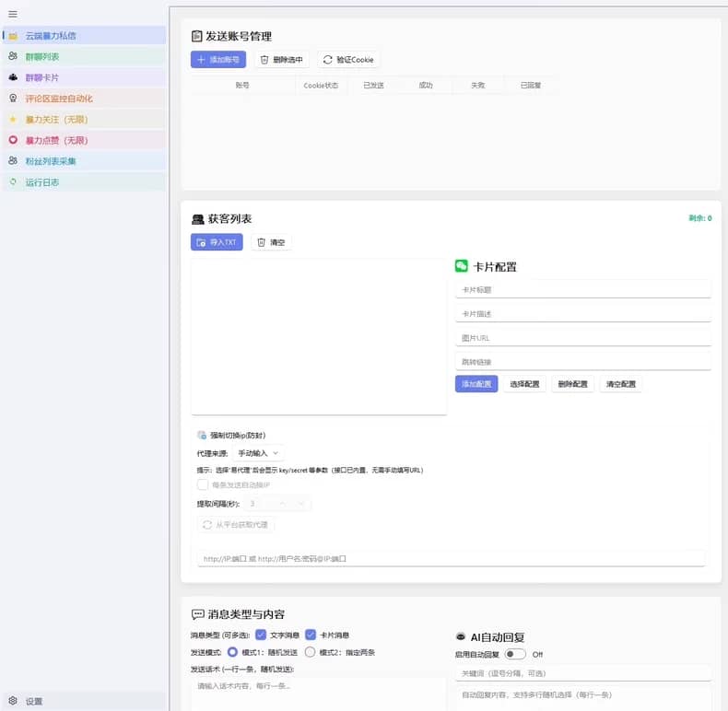Click the 卡片标题 input field
This screenshot has height=711, width=728.
tap(582, 289)
